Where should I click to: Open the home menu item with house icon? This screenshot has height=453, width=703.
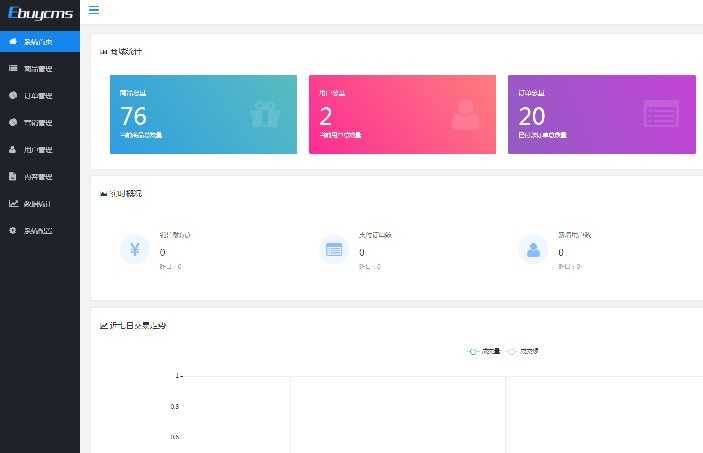(40, 42)
